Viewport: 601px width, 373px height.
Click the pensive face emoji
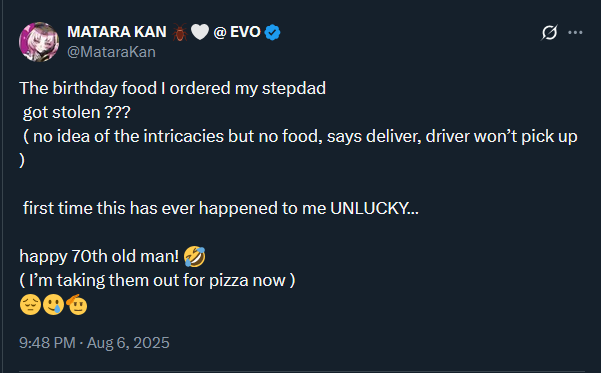30,305
